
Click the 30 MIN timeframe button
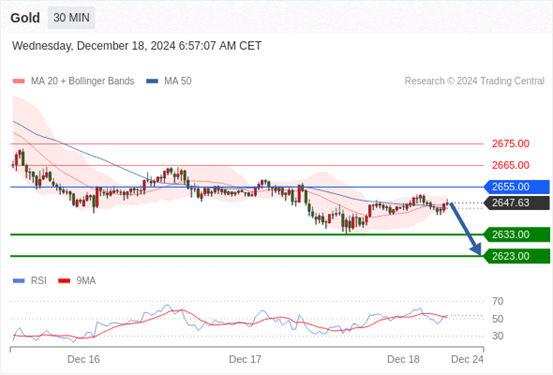[71, 18]
